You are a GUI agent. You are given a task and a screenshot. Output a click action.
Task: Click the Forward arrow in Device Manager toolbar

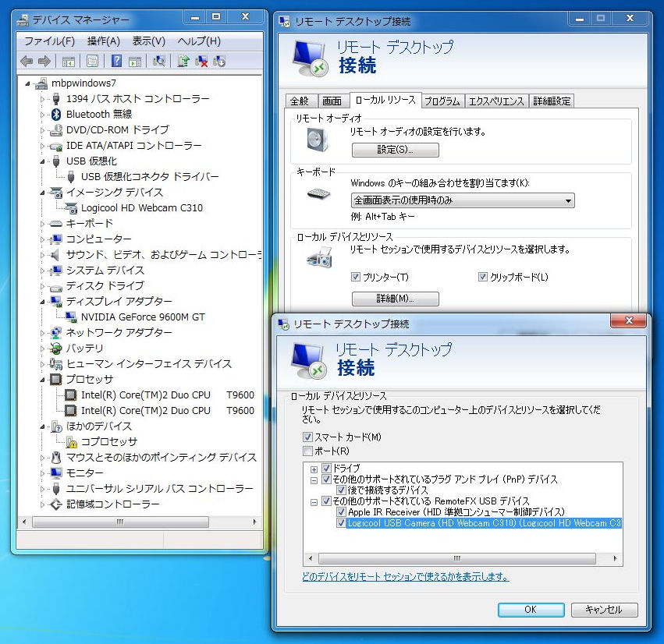44,62
